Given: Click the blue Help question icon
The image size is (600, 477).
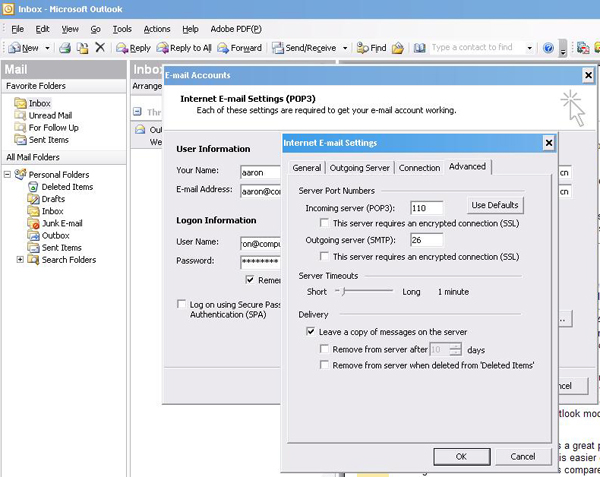Looking at the screenshot, I should coord(548,48).
